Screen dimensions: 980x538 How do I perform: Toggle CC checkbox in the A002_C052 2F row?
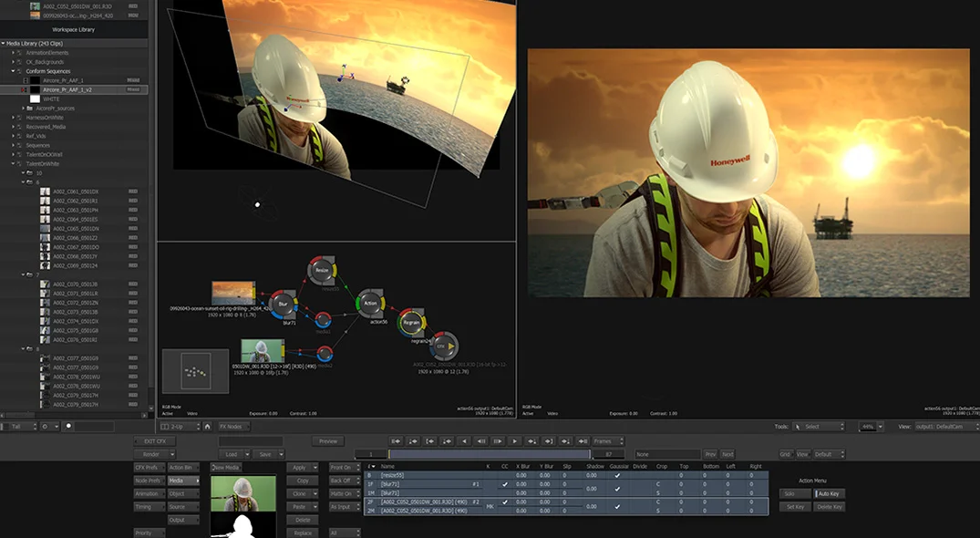click(505, 502)
